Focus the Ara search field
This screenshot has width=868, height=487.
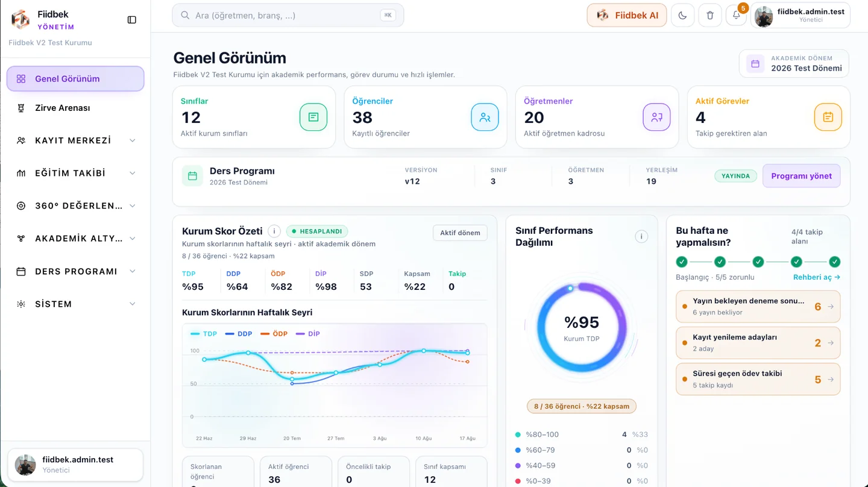[x=288, y=16]
